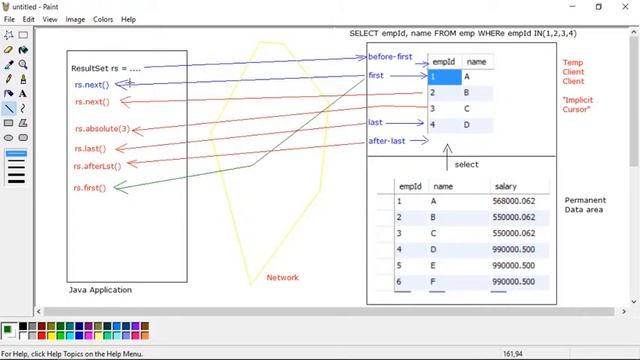Click the 'salary' column header on canvas
Image resolution: width=640 pixels, height=360 pixels.
(506, 187)
